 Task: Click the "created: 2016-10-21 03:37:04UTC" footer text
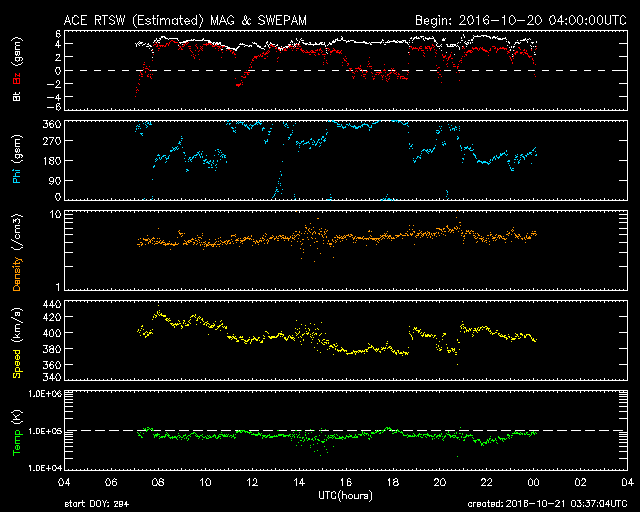tap(547, 504)
